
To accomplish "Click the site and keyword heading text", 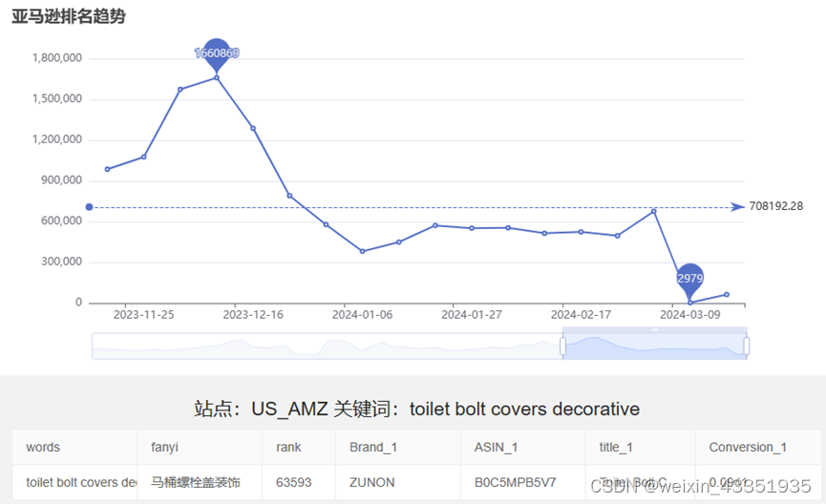I will coord(416,409).
